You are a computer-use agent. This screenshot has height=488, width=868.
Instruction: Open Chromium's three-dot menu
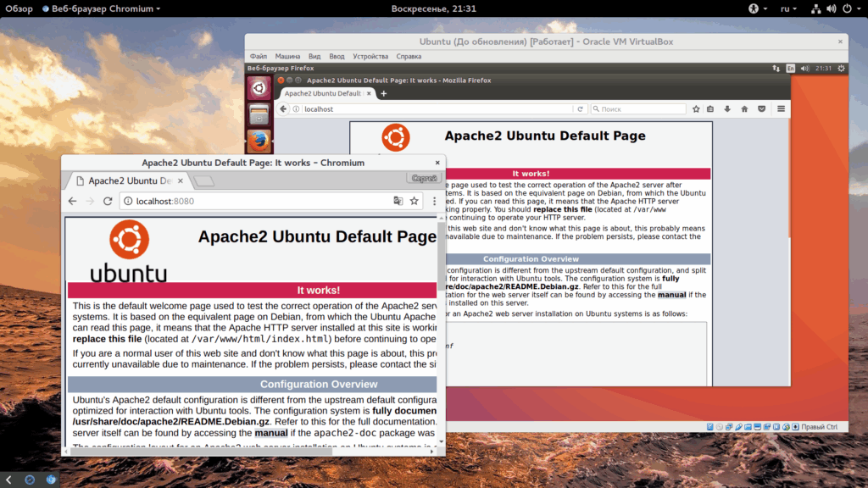[x=434, y=201]
